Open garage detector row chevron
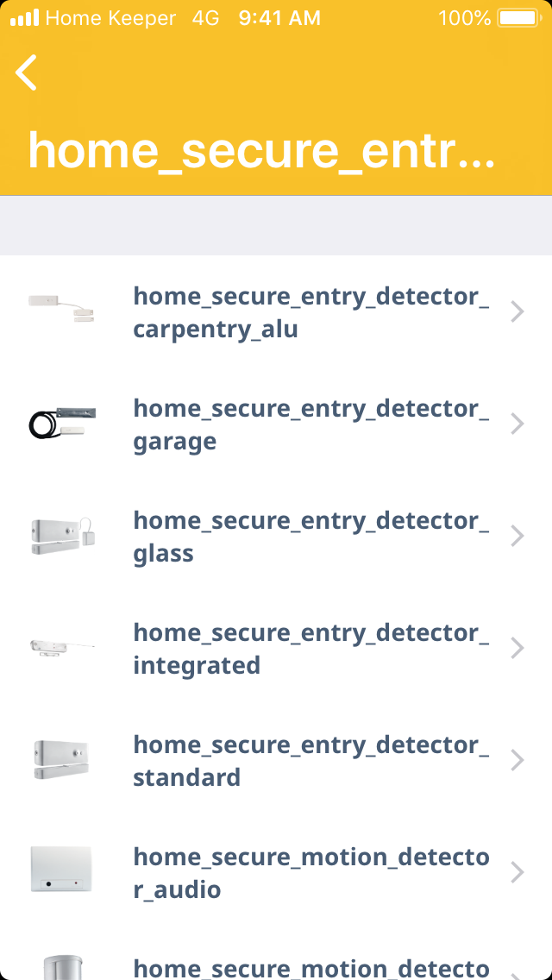The width and height of the screenshot is (552, 980). [517, 424]
